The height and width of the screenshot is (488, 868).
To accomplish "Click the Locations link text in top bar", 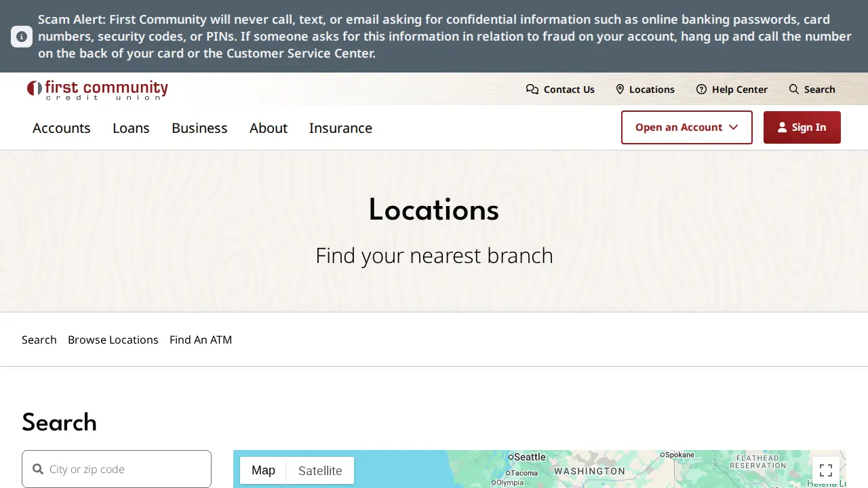I will [652, 89].
